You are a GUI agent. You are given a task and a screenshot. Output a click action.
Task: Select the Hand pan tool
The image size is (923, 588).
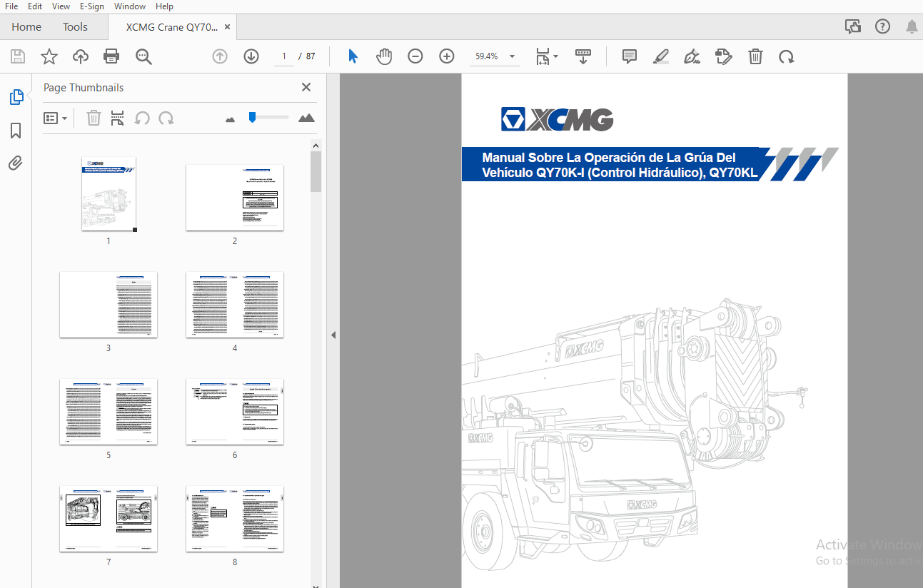[384, 56]
